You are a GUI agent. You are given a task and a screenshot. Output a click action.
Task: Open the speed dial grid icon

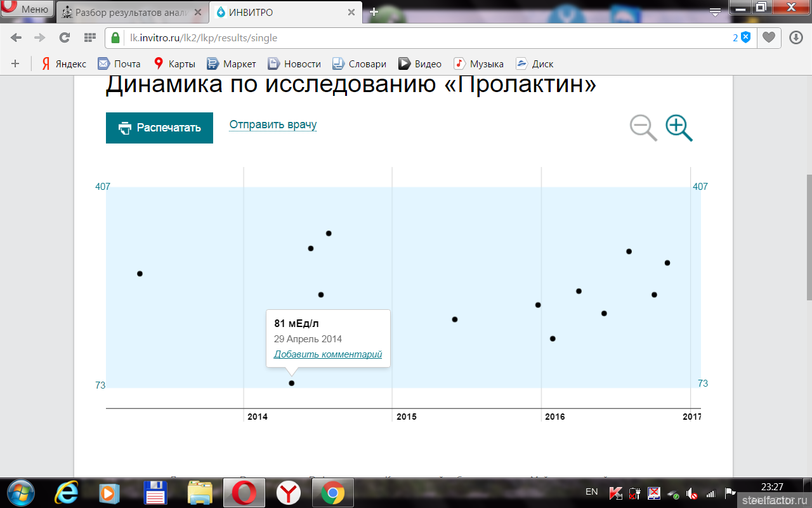click(89, 38)
